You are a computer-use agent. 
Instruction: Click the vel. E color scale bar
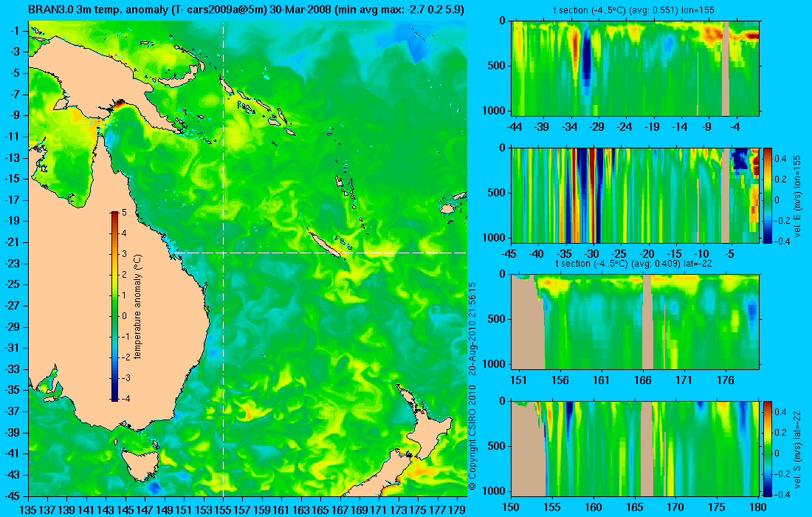(768, 195)
